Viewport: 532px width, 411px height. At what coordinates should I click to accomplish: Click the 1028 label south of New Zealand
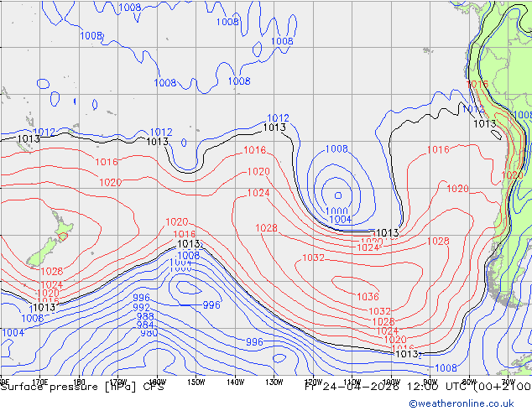[52, 271]
